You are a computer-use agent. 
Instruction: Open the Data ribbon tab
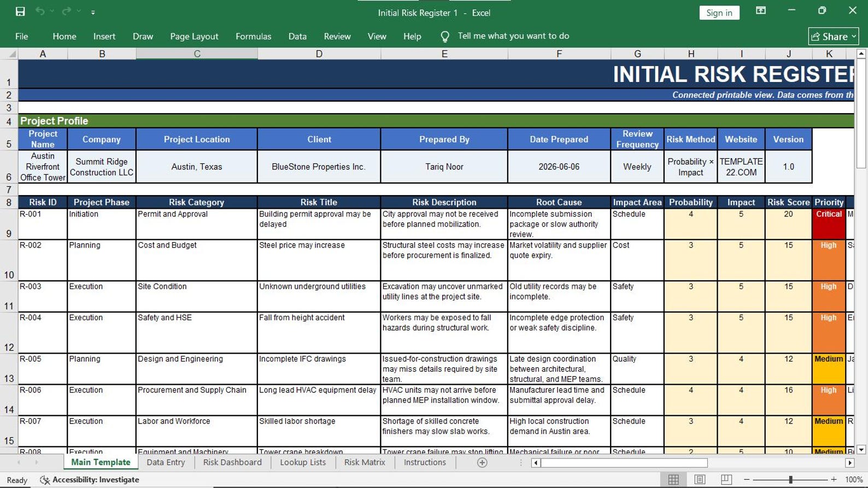coord(297,37)
